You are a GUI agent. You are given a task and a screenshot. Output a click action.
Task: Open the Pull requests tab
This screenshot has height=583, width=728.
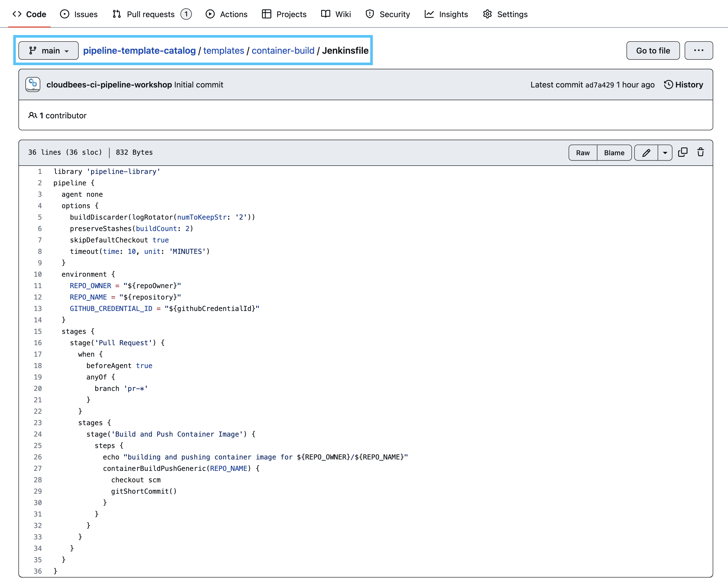[152, 14]
